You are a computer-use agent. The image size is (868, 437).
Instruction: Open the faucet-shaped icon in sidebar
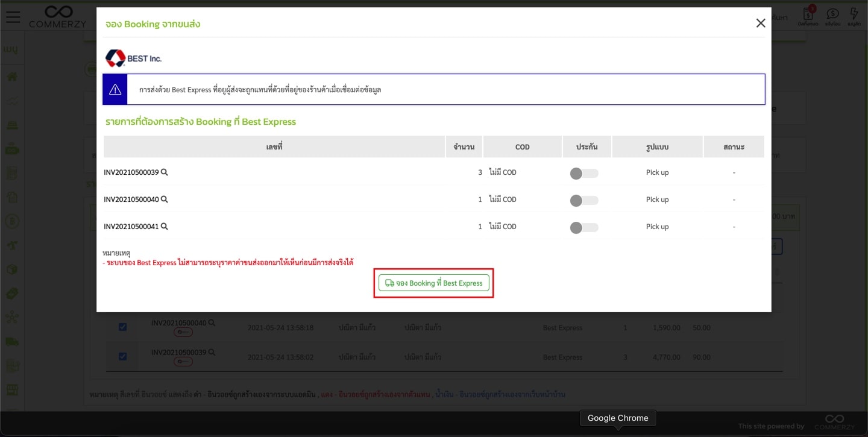tap(12, 246)
